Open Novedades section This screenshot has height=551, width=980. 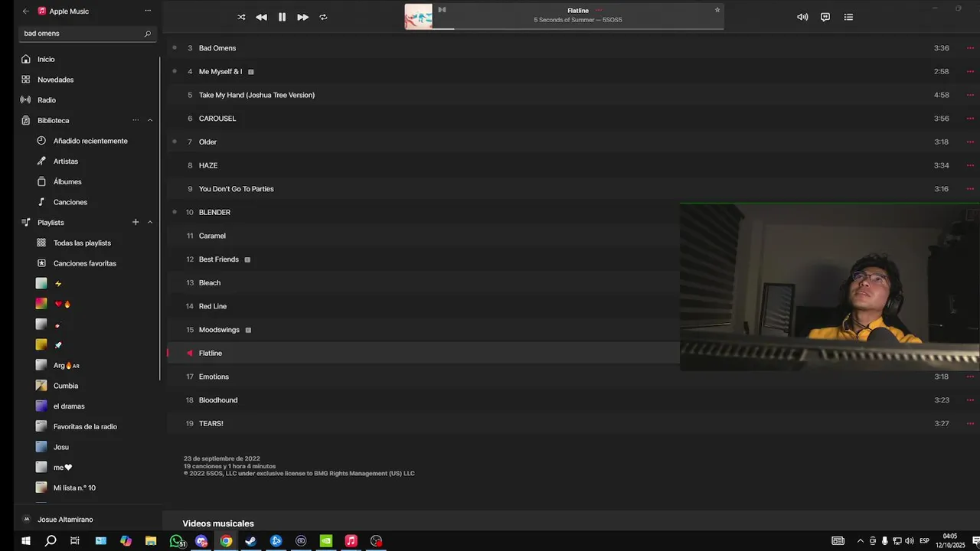point(55,80)
